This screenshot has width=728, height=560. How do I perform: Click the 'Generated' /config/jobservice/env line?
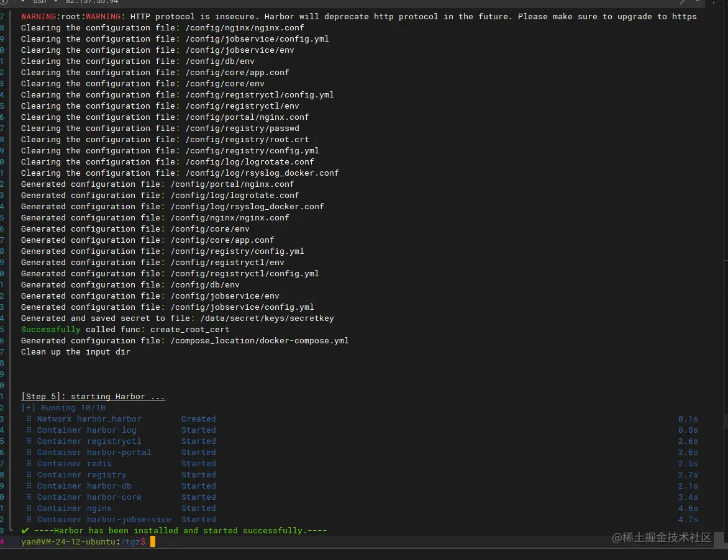(150, 296)
